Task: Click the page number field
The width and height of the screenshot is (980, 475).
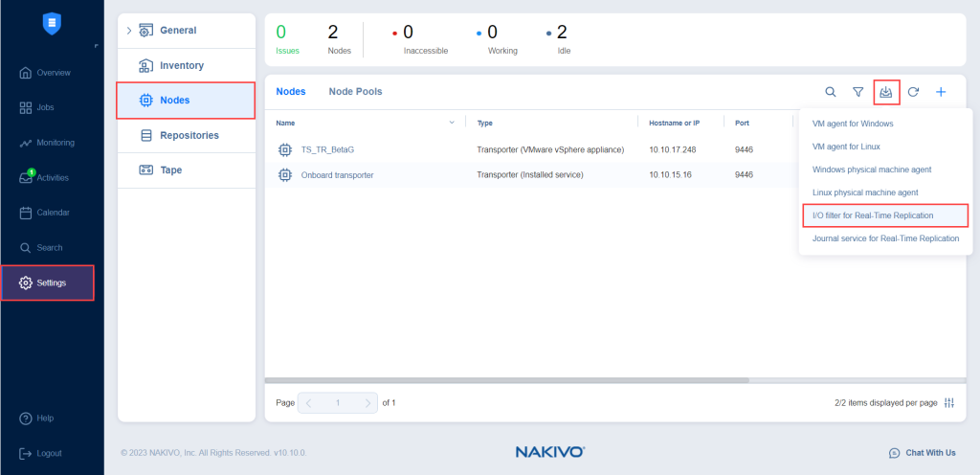Action: pos(338,403)
